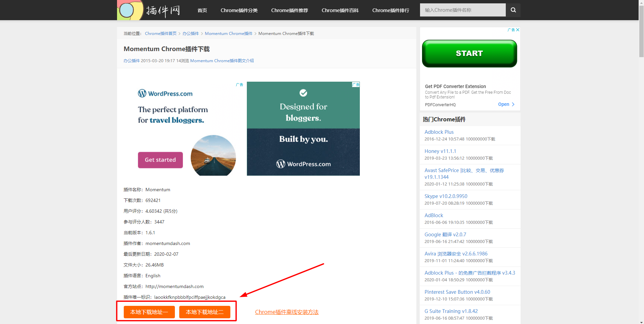Click the search magnifier icon
Screen dimensions: 644x324
pyautogui.click(x=513, y=10)
